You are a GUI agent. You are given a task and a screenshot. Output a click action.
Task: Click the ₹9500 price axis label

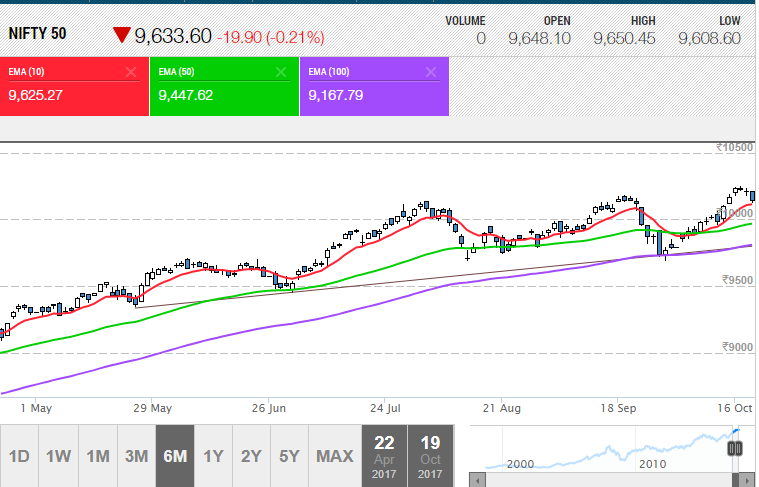(738, 280)
